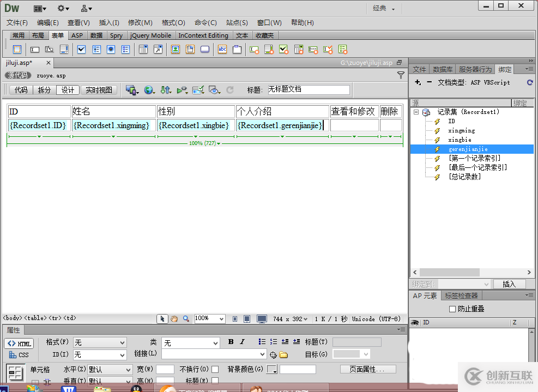Toggle bold formatting in properties

231,342
